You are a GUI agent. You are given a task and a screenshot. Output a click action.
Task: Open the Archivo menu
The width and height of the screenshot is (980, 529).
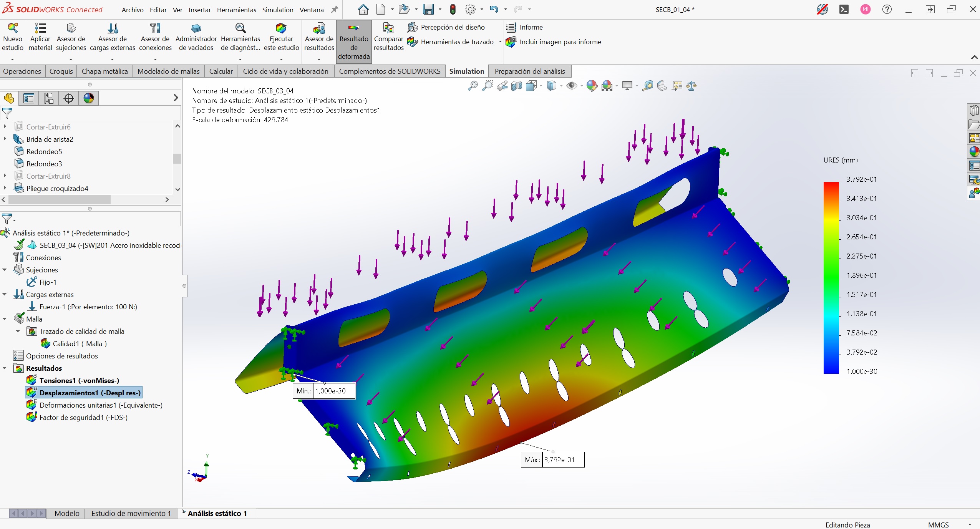[133, 10]
